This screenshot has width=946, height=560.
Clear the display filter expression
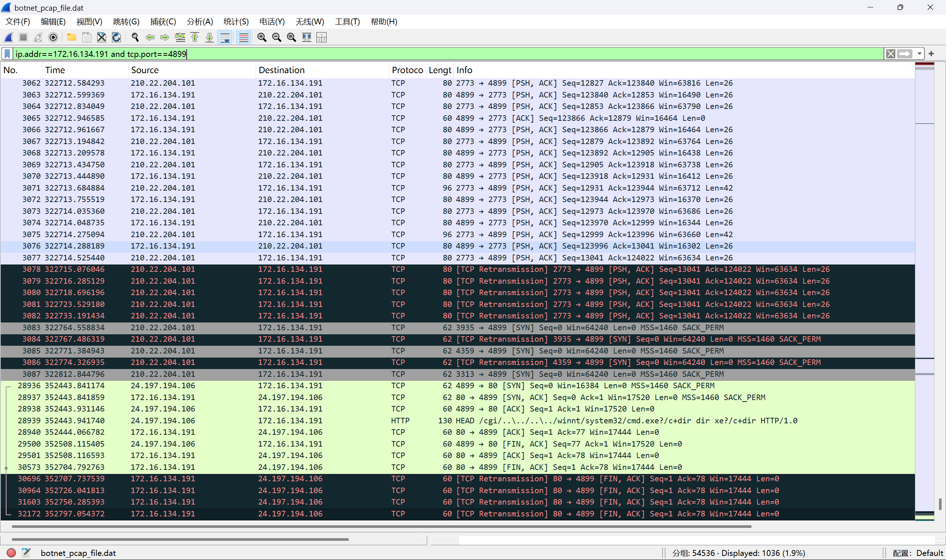(891, 54)
